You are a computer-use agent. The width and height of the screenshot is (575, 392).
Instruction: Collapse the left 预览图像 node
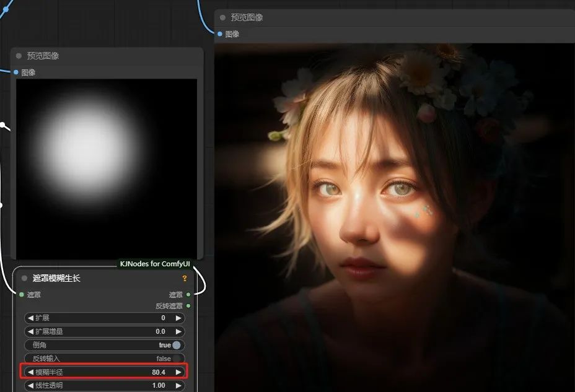click(17, 56)
